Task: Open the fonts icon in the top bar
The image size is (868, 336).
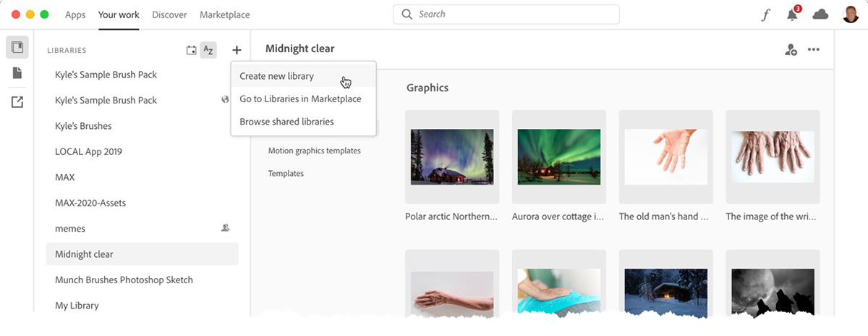Action: click(766, 14)
